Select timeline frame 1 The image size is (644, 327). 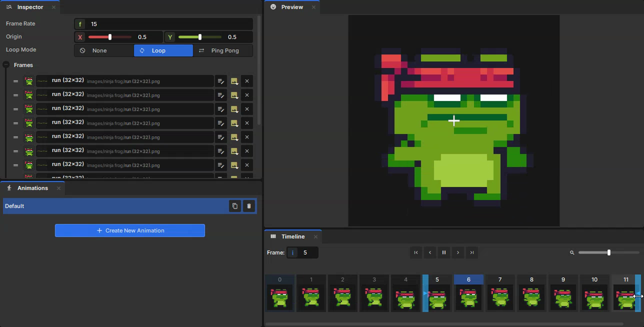[x=311, y=293]
